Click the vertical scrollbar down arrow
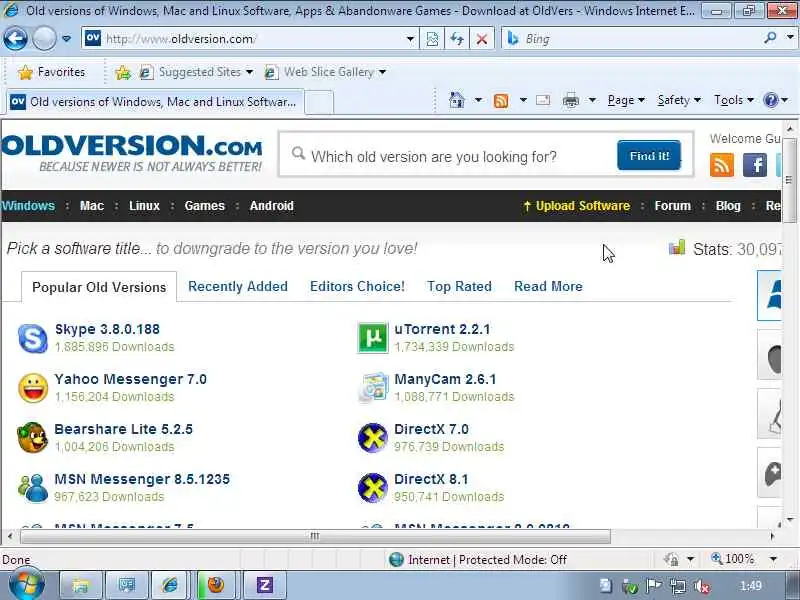Viewport: 800px width, 600px height. pyautogui.click(x=790, y=519)
